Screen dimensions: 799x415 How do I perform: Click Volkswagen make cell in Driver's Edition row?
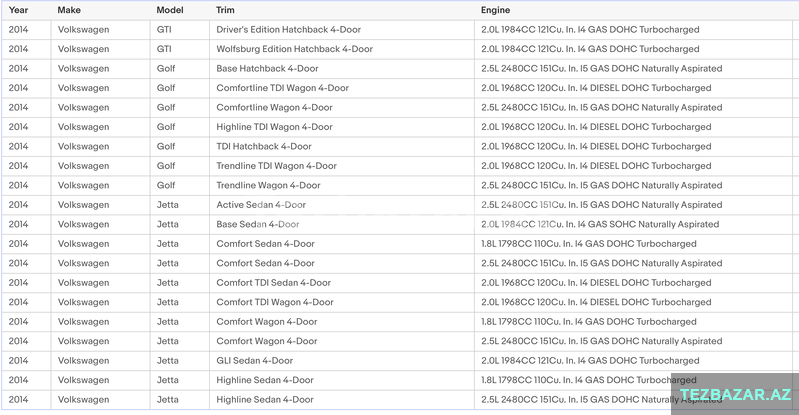[84, 30]
